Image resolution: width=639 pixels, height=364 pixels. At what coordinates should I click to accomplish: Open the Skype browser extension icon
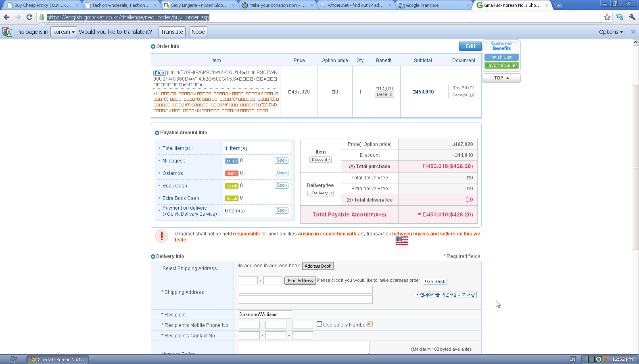[620, 17]
